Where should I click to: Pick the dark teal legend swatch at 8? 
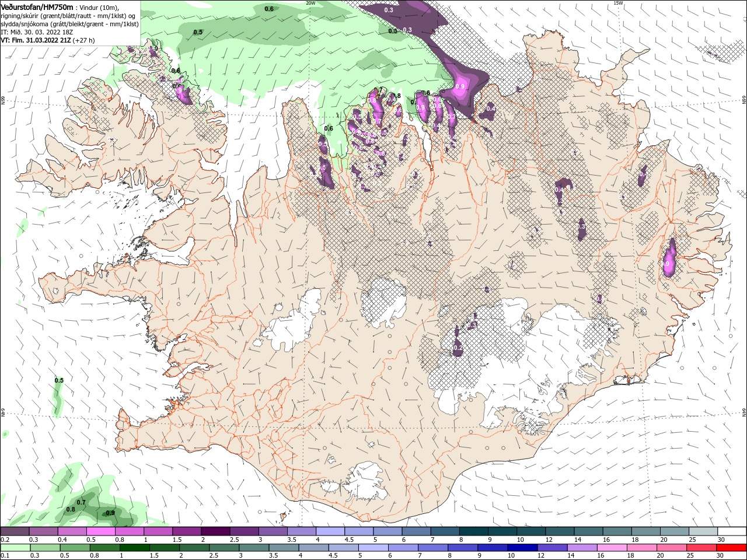(473, 531)
